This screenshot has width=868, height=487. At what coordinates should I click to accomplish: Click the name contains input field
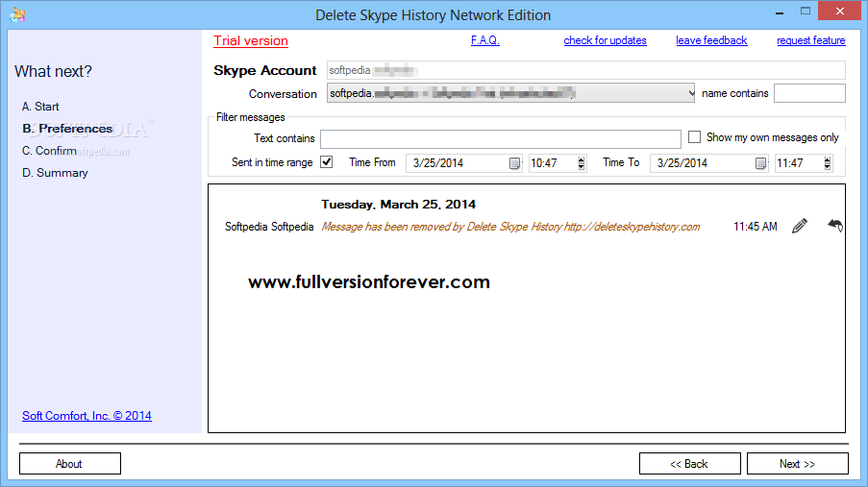pyautogui.click(x=809, y=93)
